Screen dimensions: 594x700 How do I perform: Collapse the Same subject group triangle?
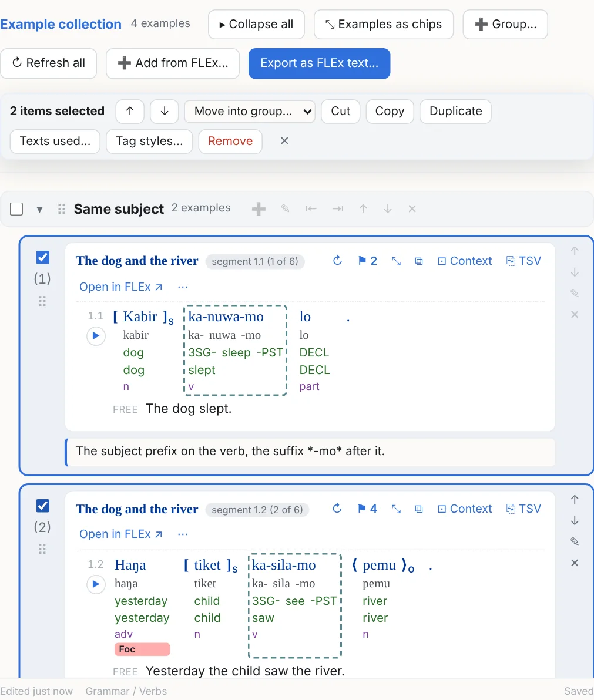pos(40,210)
